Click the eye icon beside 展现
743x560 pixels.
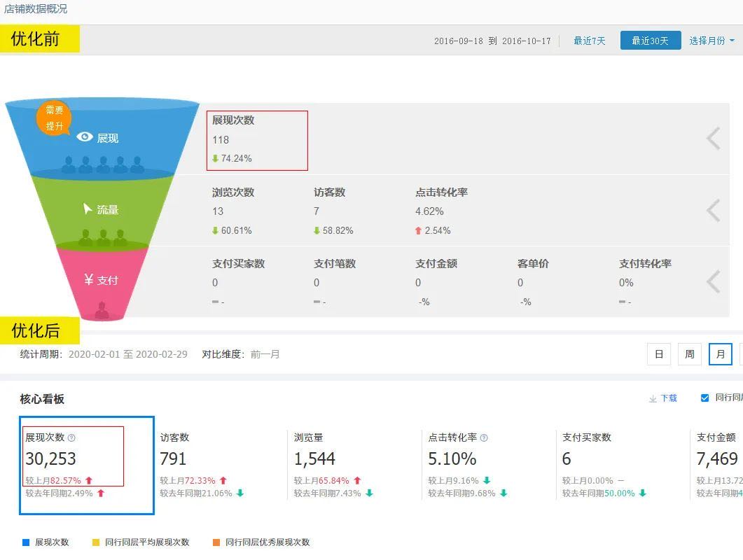tap(85, 137)
